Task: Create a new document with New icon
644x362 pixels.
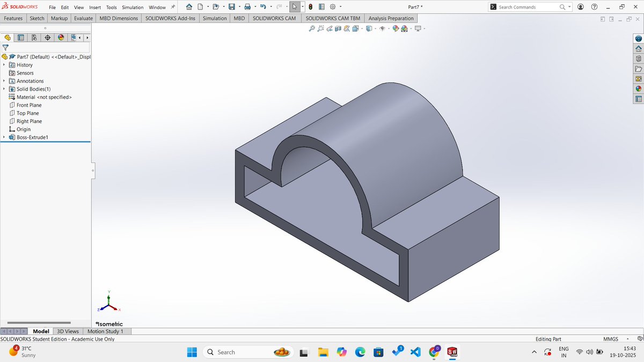Action: click(200, 7)
